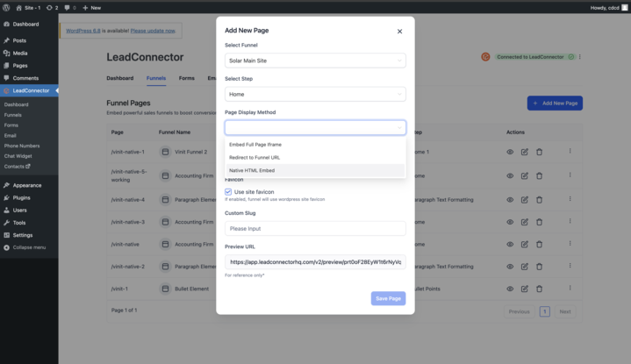Delete the /vinit-native-4 funnel page
This screenshot has width=631, height=364.
click(539, 199)
